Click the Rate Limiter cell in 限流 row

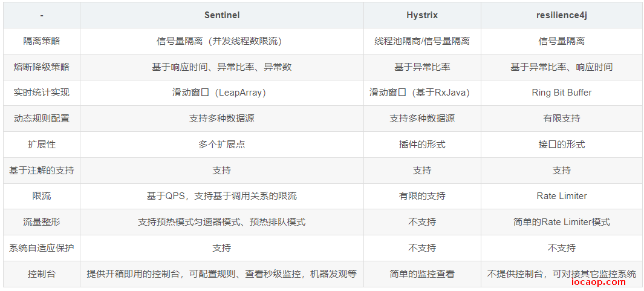561,196
